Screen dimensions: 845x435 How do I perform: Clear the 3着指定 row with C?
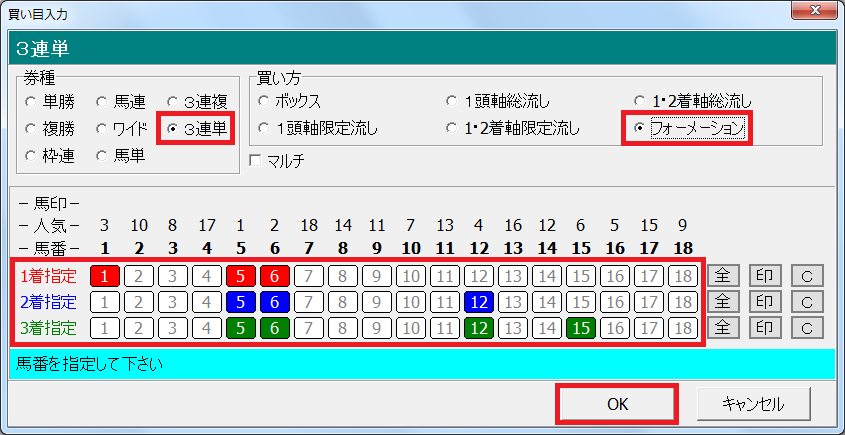(807, 328)
